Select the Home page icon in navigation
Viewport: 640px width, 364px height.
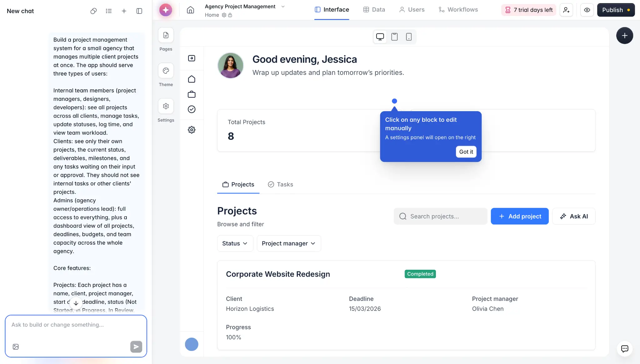192,79
